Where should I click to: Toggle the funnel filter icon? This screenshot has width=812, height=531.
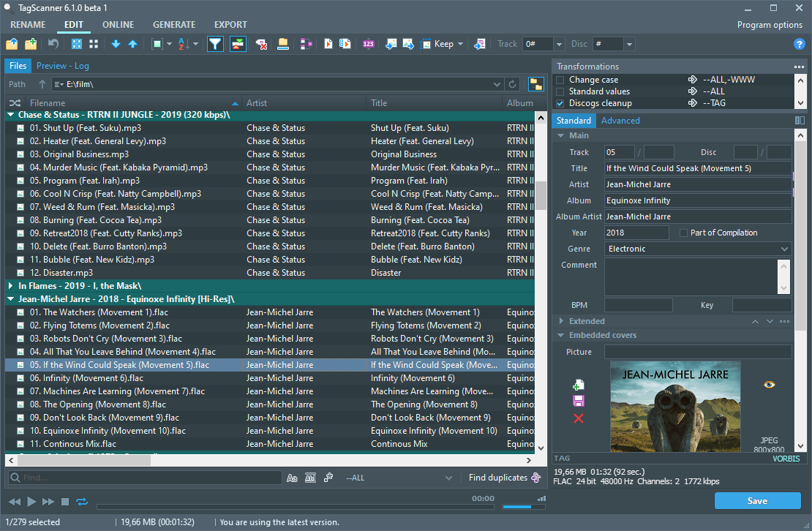[215, 44]
